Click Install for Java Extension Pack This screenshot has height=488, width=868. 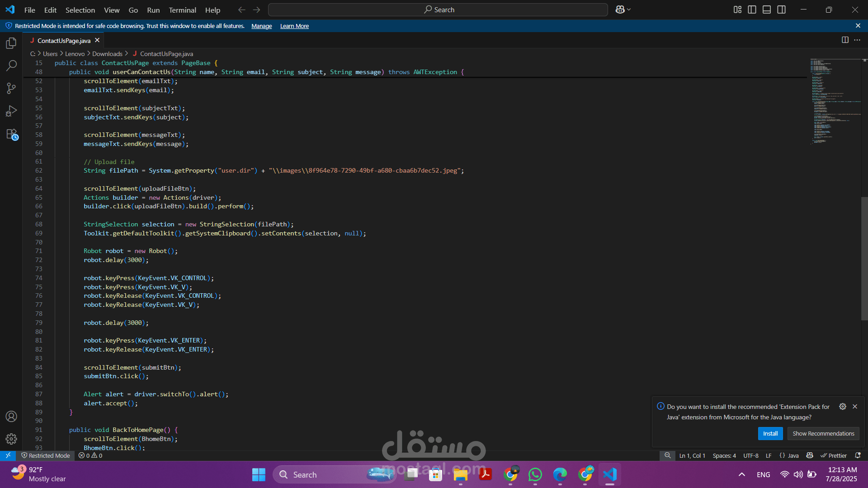[x=770, y=434]
